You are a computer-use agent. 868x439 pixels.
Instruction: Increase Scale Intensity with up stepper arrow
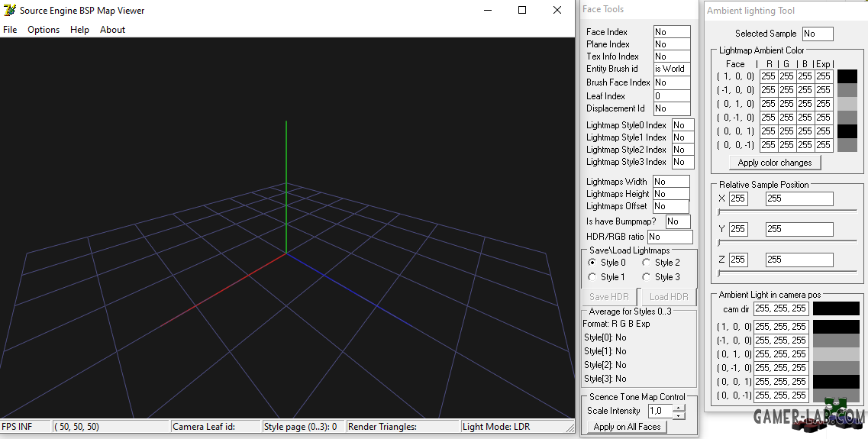point(679,408)
